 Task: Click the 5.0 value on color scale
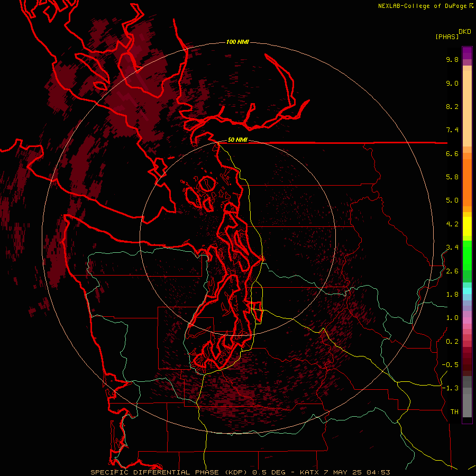pos(452,200)
